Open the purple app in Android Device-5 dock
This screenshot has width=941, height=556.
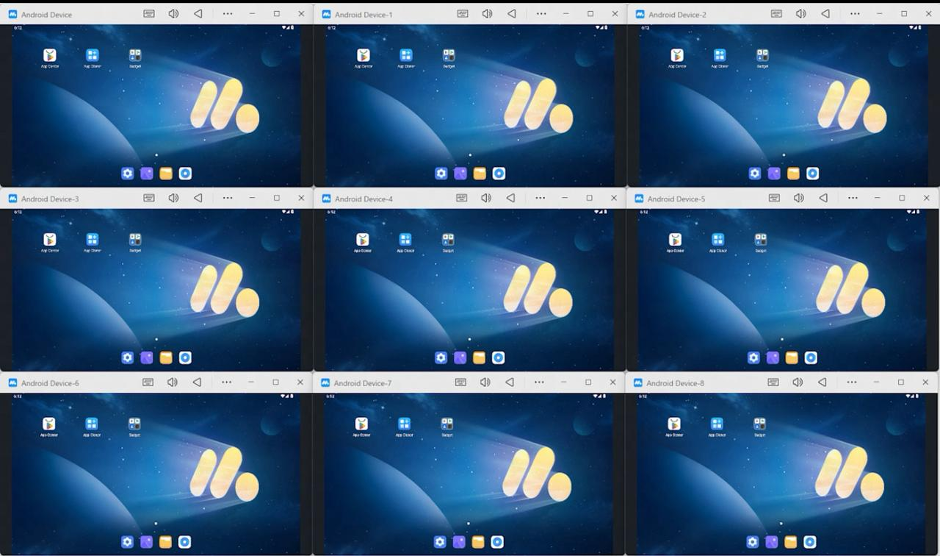click(772, 358)
